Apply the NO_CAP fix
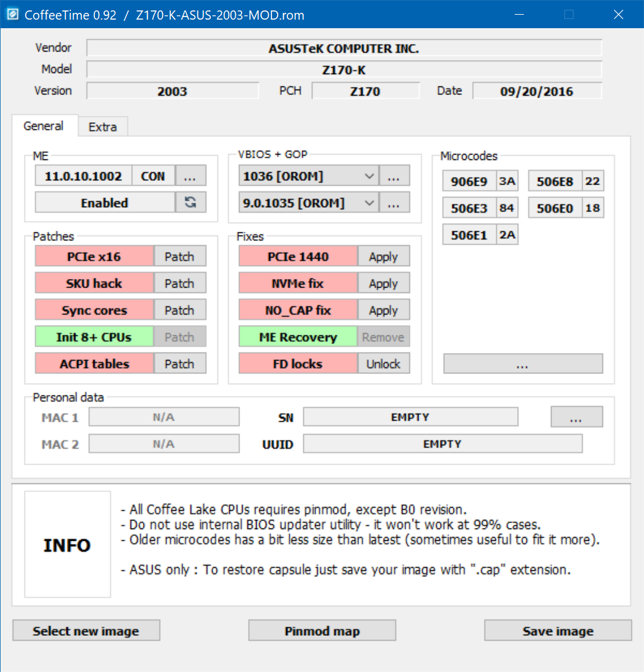 tap(384, 310)
